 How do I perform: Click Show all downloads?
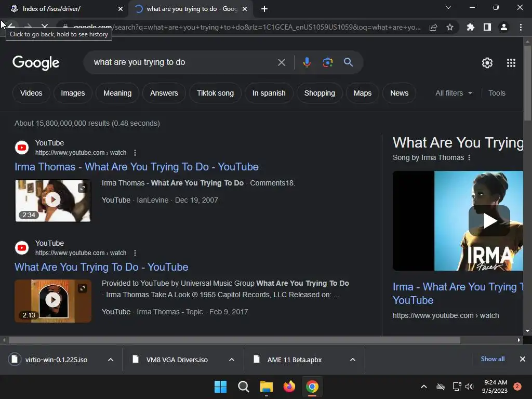pyautogui.click(x=493, y=359)
